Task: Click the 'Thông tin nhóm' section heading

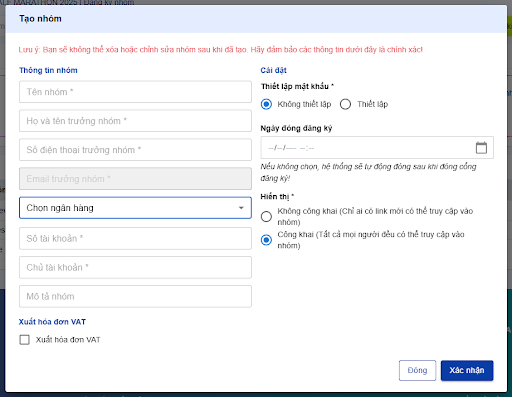Action: click(48, 70)
